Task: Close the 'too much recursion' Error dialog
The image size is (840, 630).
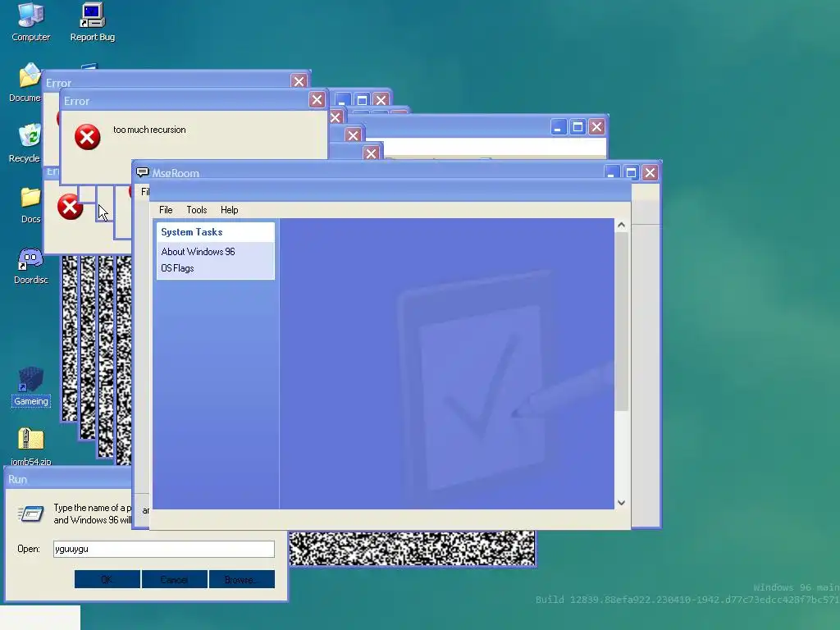Action: 317,99
